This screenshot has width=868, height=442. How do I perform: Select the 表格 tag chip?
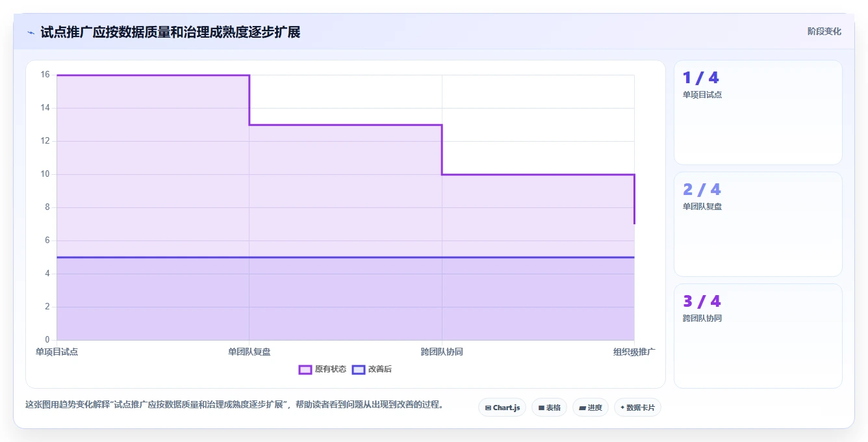549,408
